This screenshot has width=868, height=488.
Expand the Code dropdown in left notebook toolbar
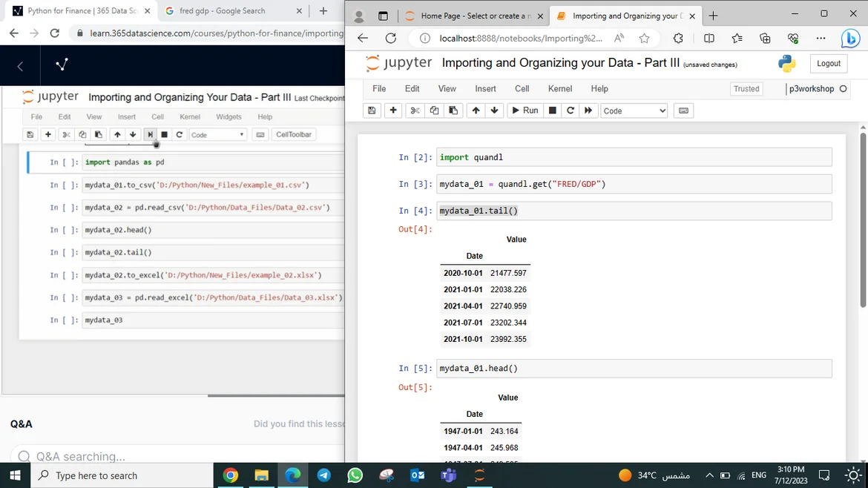coord(217,135)
